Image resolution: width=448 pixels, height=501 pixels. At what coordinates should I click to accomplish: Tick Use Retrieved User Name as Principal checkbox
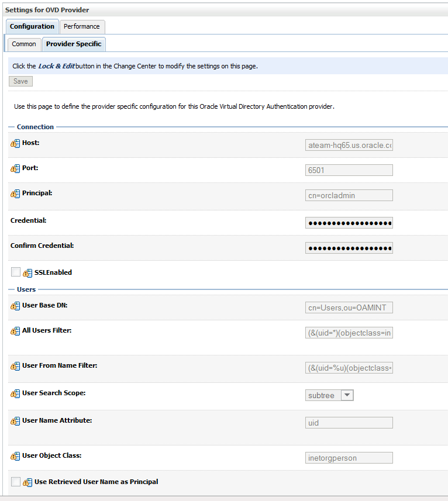(16, 482)
